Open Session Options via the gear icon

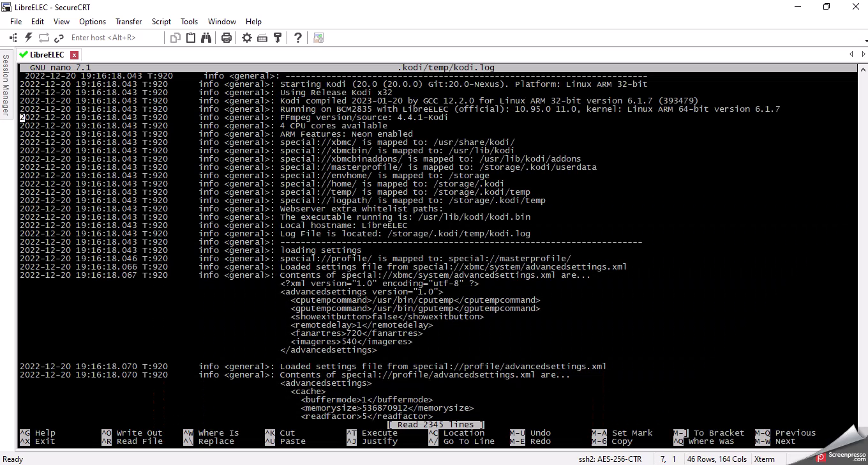(247, 38)
